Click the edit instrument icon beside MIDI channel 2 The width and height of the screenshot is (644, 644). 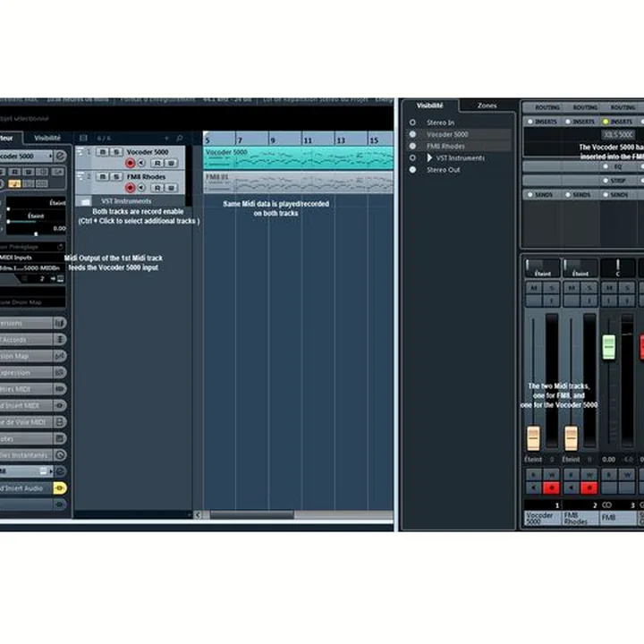click(x=61, y=279)
